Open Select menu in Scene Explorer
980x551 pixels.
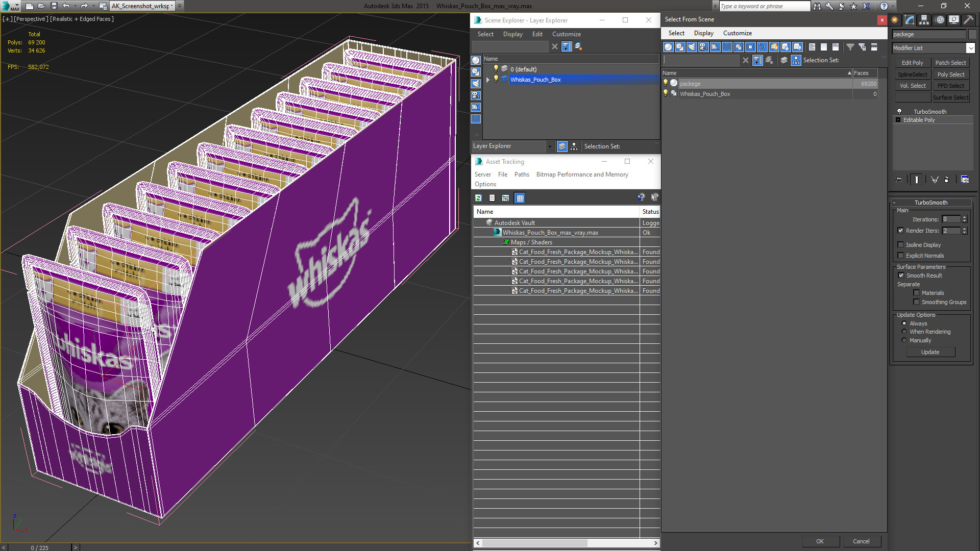coord(485,34)
